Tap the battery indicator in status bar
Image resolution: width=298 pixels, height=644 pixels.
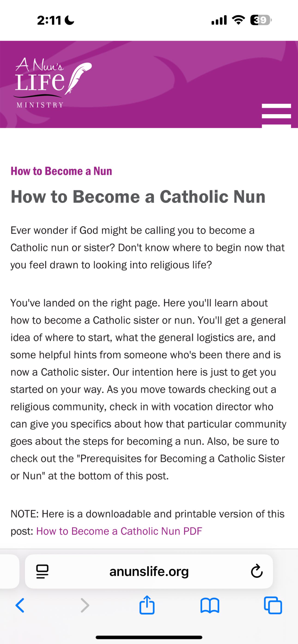point(261,20)
